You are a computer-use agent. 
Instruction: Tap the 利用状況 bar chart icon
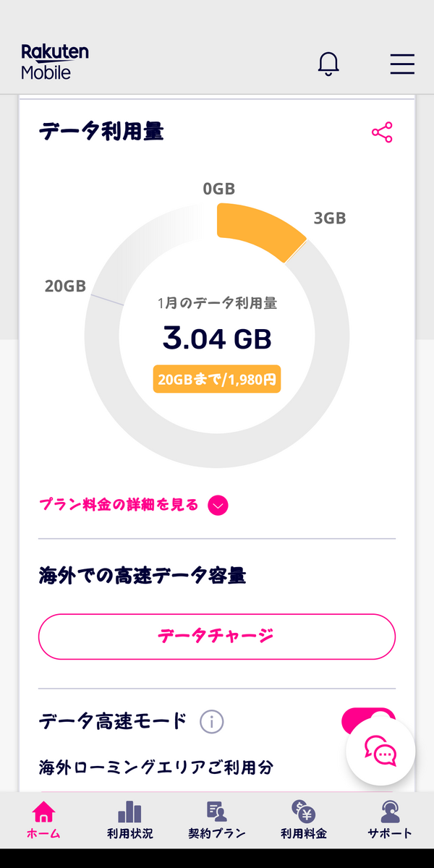[x=130, y=812]
